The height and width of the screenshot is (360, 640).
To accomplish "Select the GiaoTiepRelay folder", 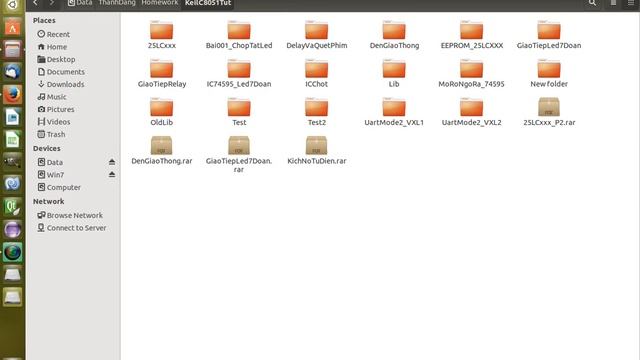I will pos(162,73).
